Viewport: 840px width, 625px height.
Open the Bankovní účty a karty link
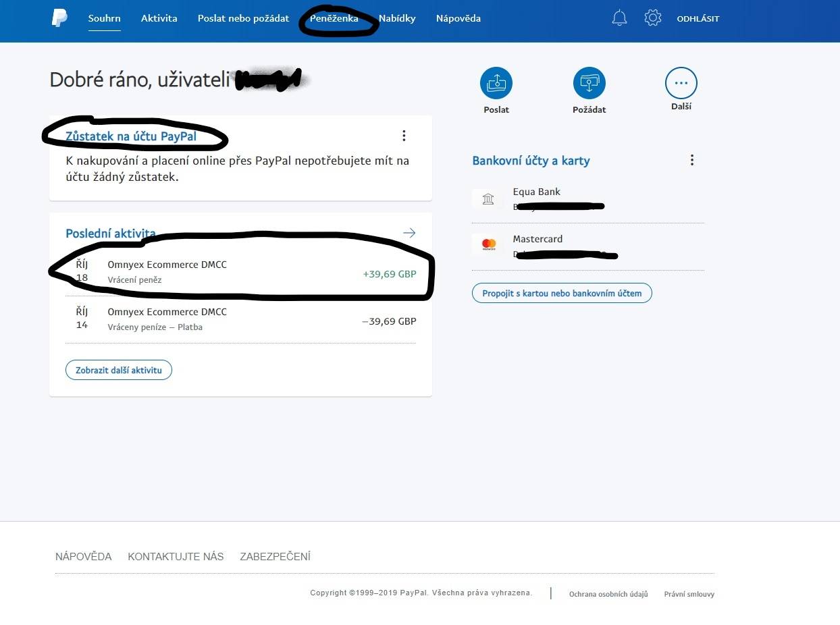pyautogui.click(x=531, y=161)
